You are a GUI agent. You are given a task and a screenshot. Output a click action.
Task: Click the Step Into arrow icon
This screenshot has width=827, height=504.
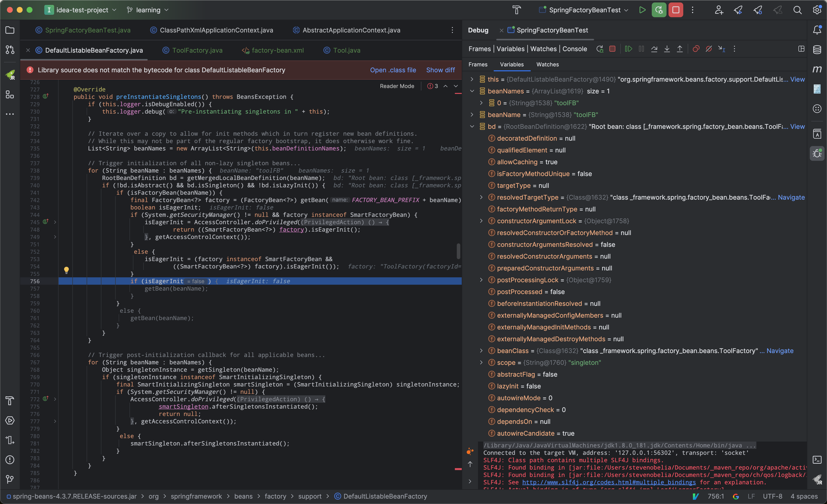tap(667, 49)
